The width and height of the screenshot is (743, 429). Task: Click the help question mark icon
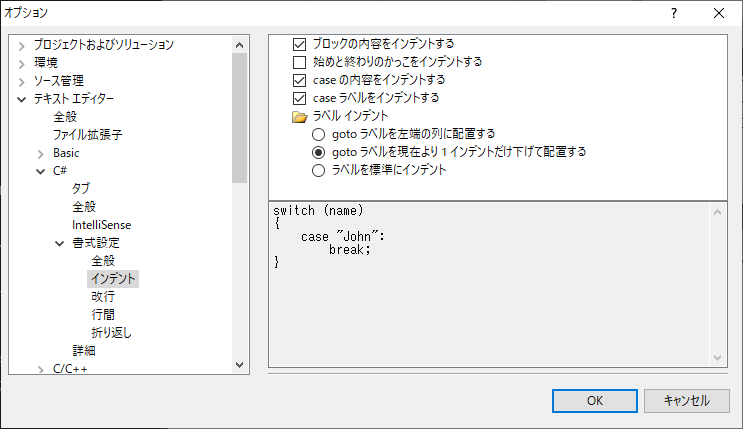click(674, 13)
